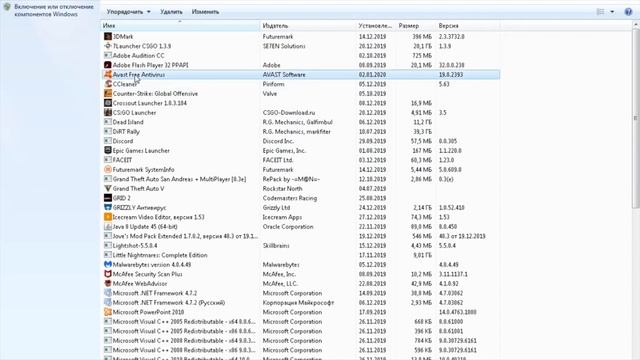The width and height of the screenshot is (640, 360).
Task: Expand the view options dropdown arrow
Action: coord(612,12)
